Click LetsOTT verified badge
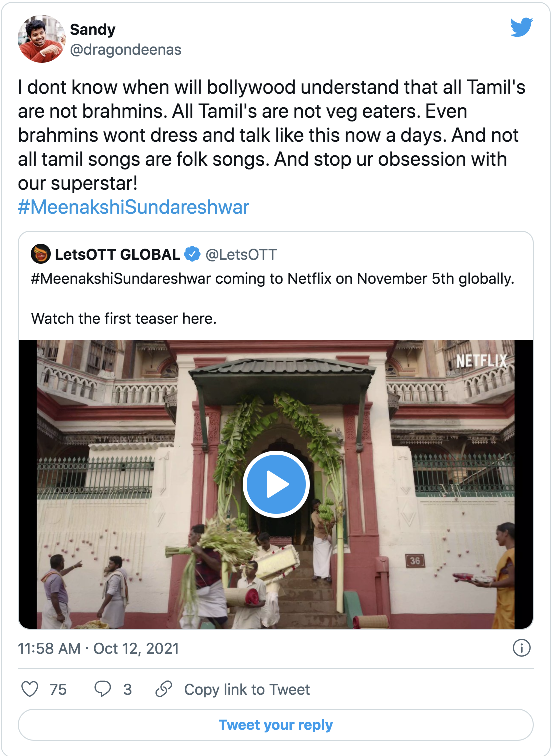This screenshot has width=554, height=756. (x=192, y=254)
